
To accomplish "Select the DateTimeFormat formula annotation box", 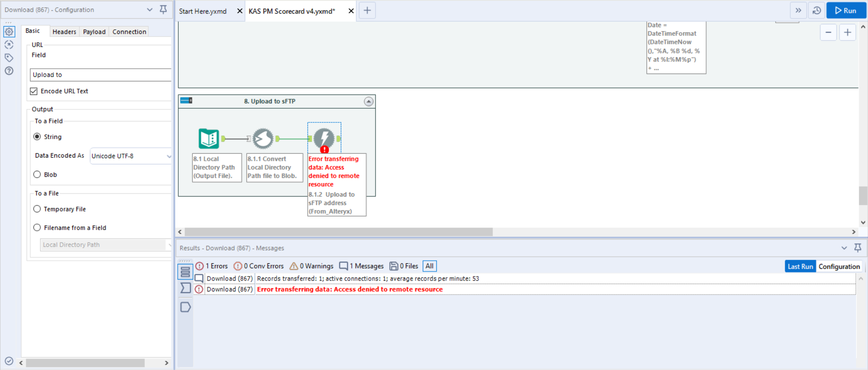I will coord(676,47).
